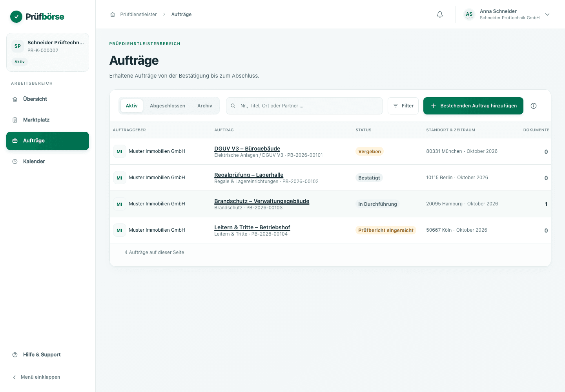
Task: Click the Prüfbörse logo checkmark
Action: coord(16,16)
